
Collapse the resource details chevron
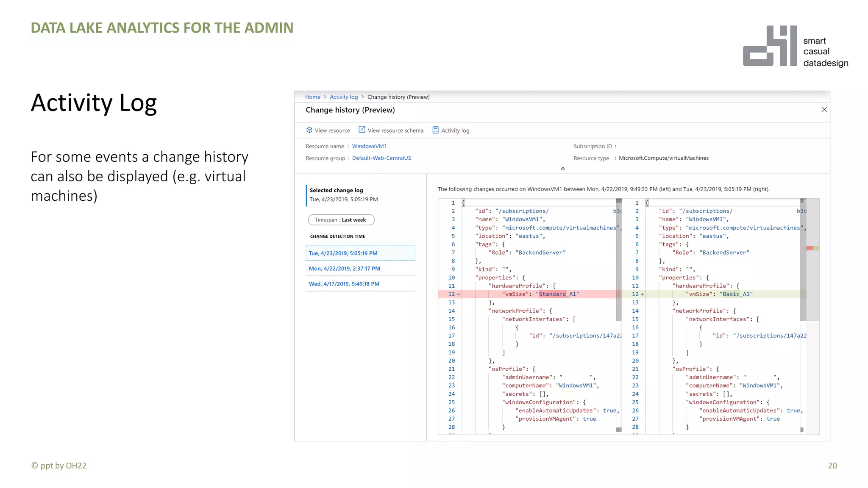[x=562, y=169]
